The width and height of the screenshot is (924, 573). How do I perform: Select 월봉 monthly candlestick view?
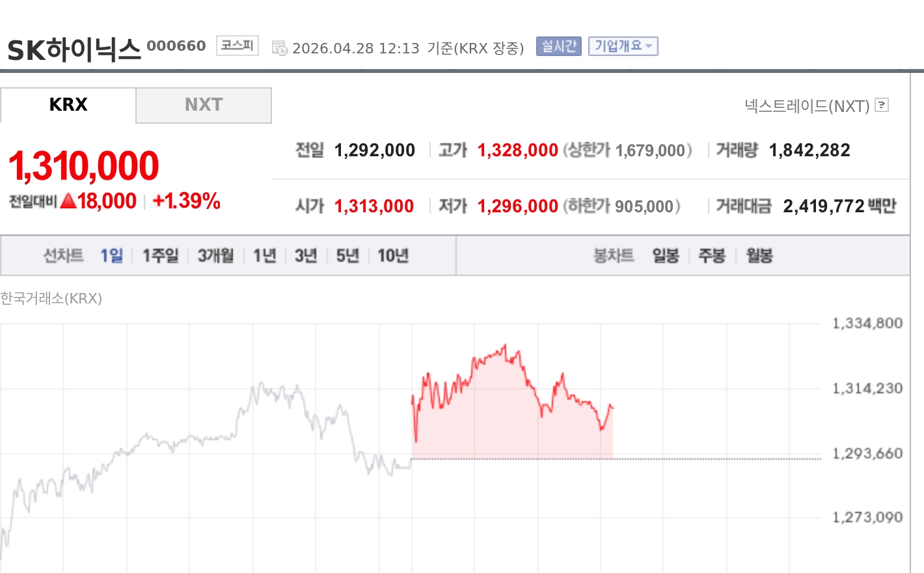coord(757,255)
